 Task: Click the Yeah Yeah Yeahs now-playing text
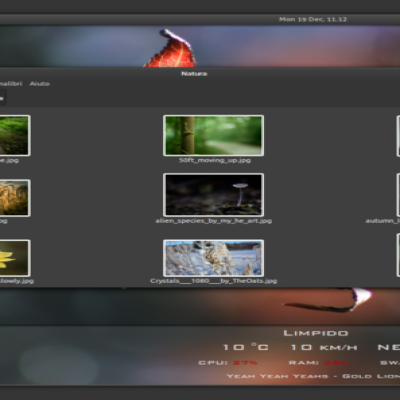click(x=313, y=376)
